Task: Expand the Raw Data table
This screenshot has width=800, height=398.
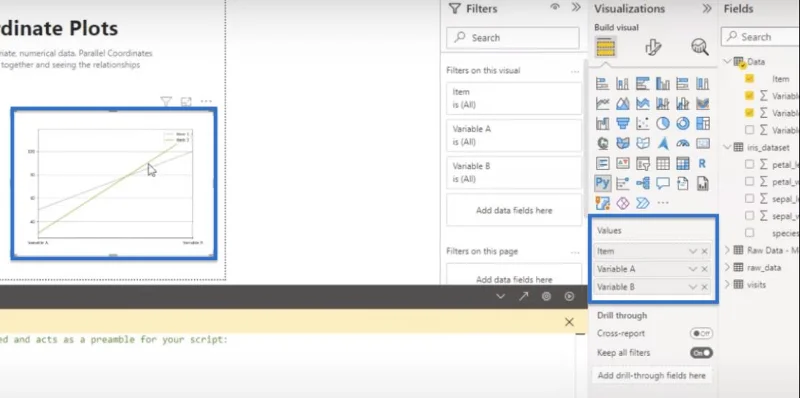Action: click(727, 250)
